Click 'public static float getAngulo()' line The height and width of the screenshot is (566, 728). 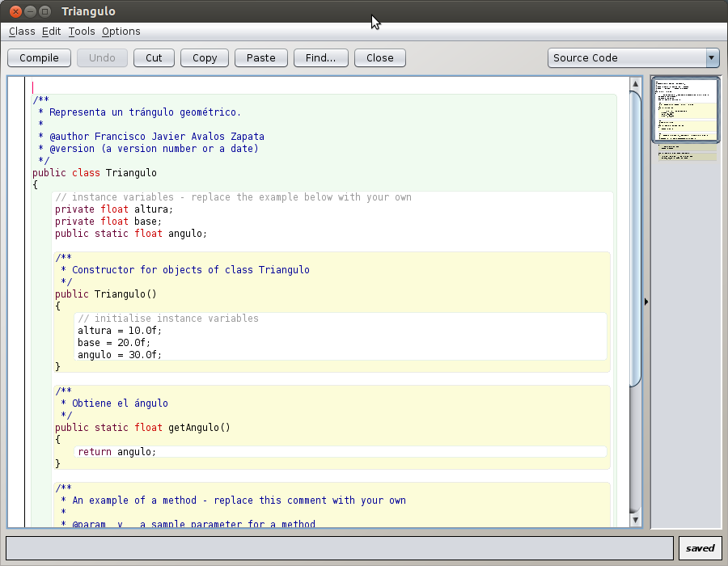(142, 427)
